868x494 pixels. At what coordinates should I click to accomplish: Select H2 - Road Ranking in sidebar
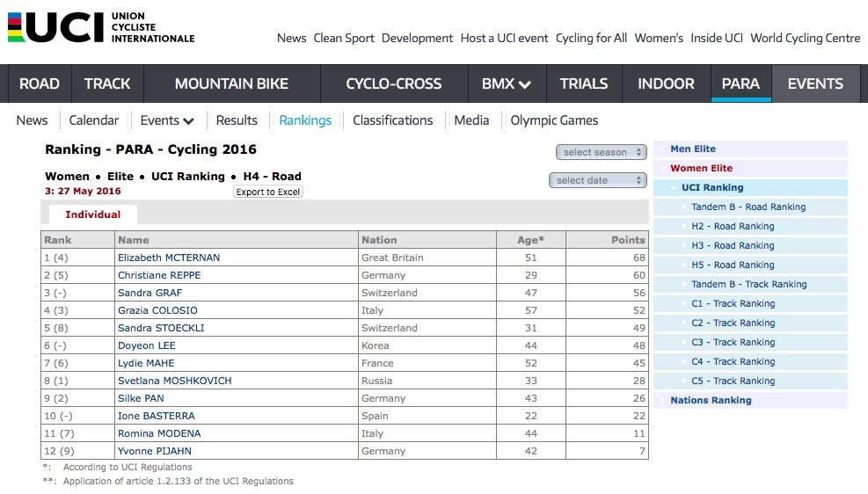733,226
